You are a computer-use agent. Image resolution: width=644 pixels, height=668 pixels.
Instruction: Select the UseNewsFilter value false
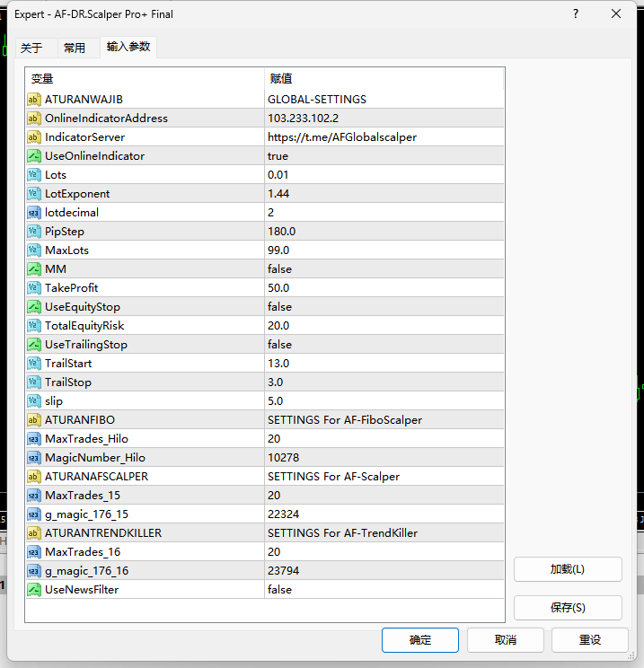click(x=279, y=590)
